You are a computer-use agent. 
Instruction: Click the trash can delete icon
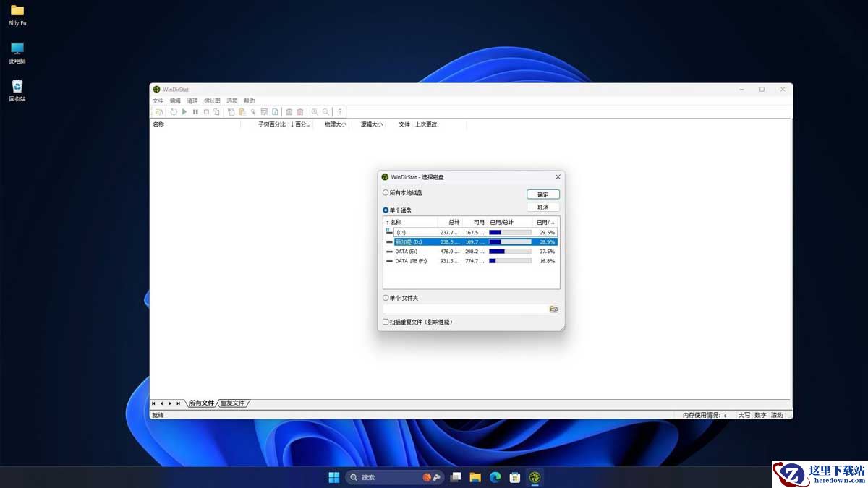289,112
